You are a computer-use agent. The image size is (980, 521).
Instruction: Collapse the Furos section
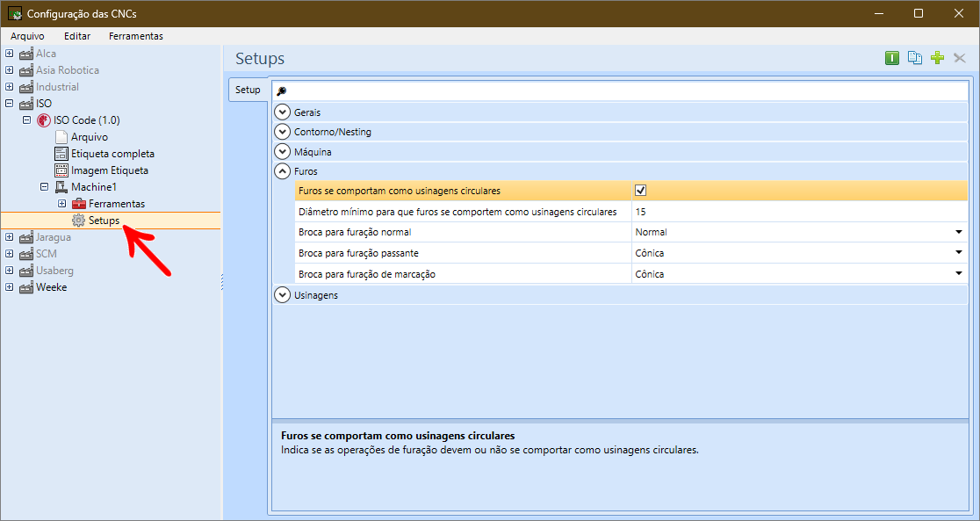pos(283,171)
